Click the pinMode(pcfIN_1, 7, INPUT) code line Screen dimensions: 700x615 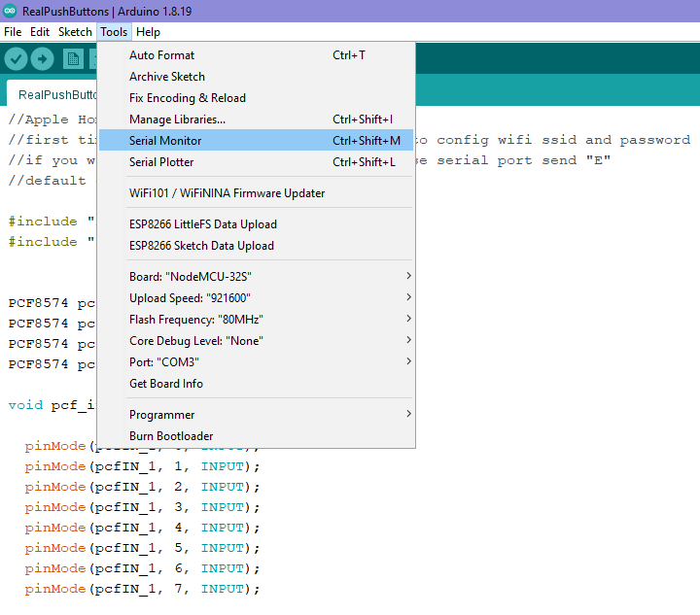[143, 589]
